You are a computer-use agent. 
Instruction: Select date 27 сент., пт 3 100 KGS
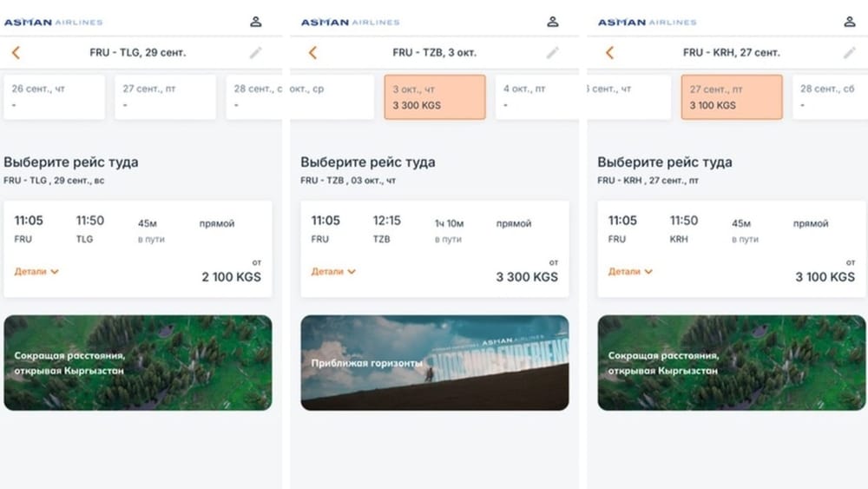click(x=732, y=97)
